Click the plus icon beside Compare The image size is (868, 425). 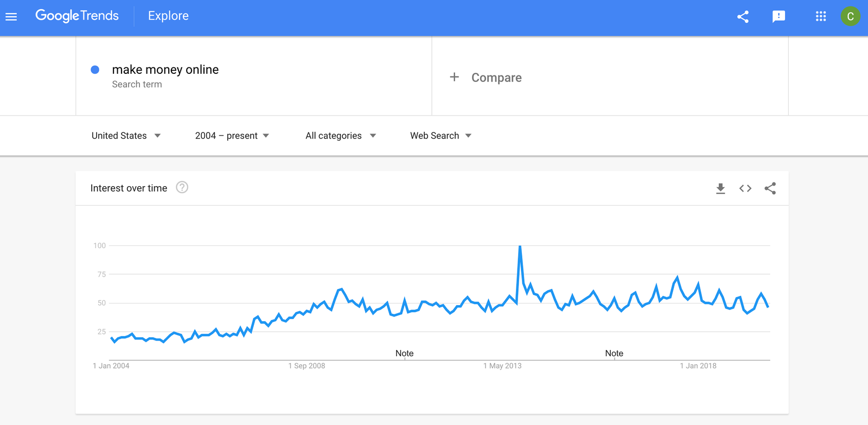click(455, 77)
